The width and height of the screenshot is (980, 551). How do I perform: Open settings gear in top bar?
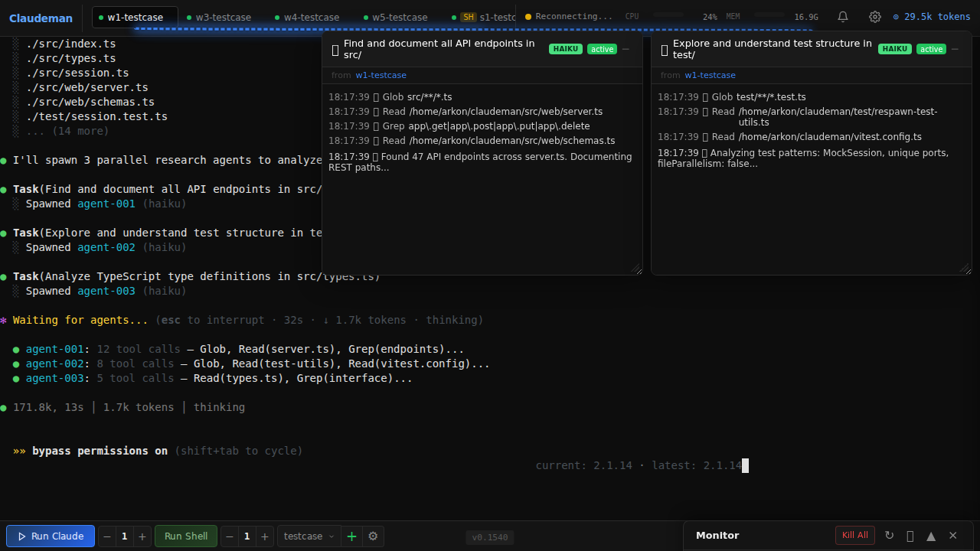875,17
